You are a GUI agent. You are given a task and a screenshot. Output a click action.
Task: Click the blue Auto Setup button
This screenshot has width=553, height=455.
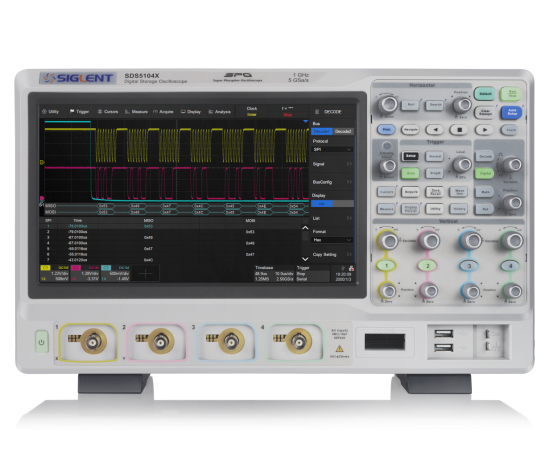[511, 113]
